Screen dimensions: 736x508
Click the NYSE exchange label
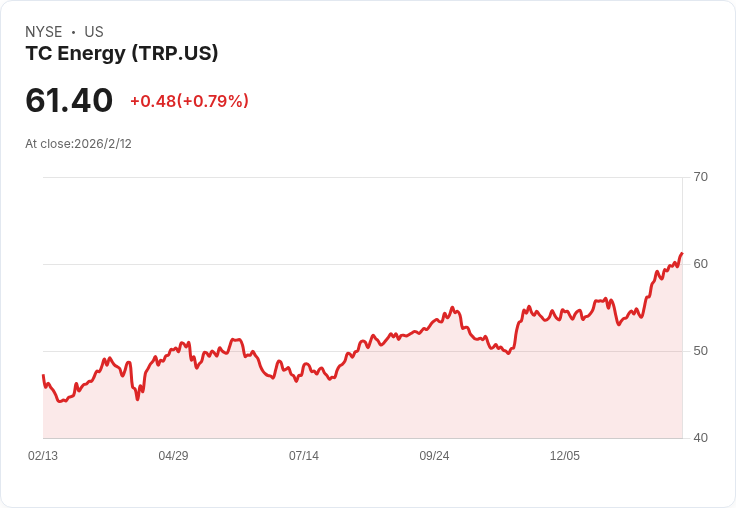point(44,32)
